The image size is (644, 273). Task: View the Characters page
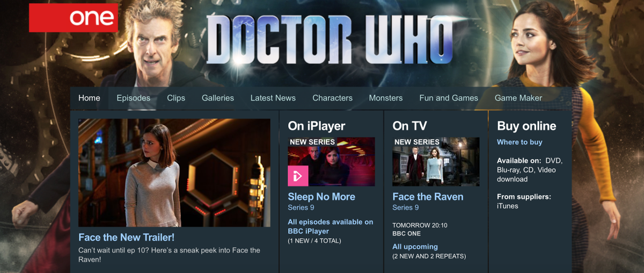point(333,98)
